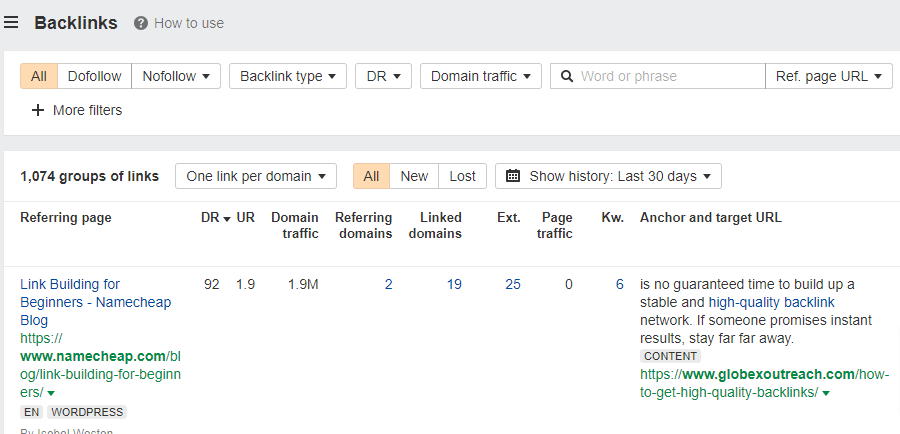Click the Referring page column header
Viewport: 900px width, 434px height.
(x=66, y=218)
